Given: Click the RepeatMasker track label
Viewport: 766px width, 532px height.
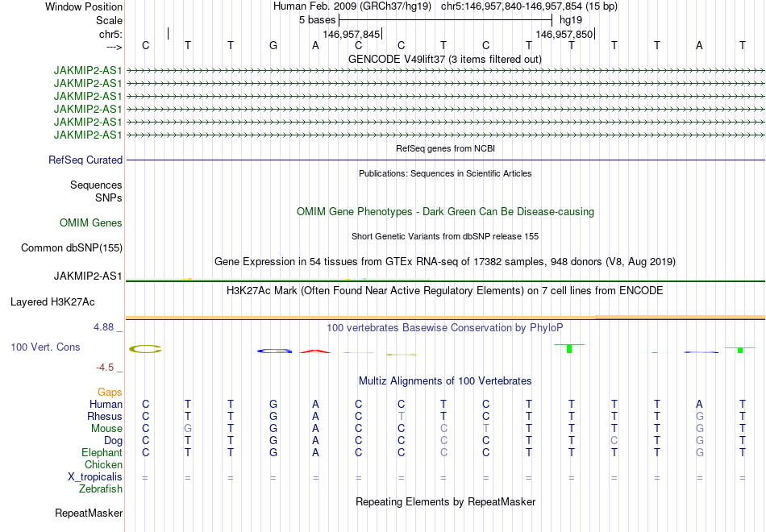Looking at the screenshot, I should point(89,513).
